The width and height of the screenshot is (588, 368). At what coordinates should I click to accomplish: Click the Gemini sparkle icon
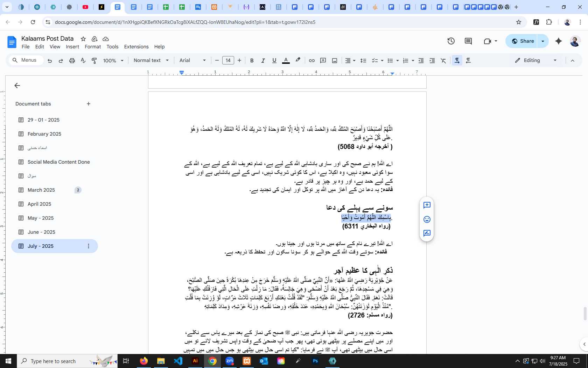(x=559, y=41)
